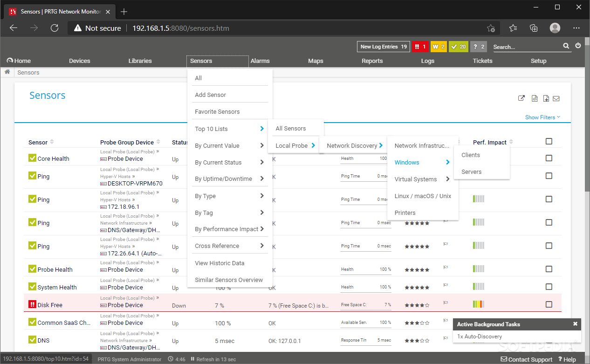
Task: Check the System Health row checkbox
Action: tap(549, 287)
